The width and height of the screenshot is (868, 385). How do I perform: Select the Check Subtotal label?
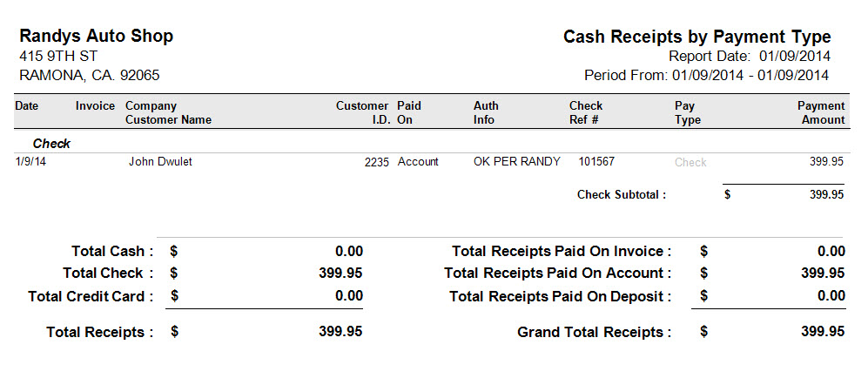click(622, 194)
